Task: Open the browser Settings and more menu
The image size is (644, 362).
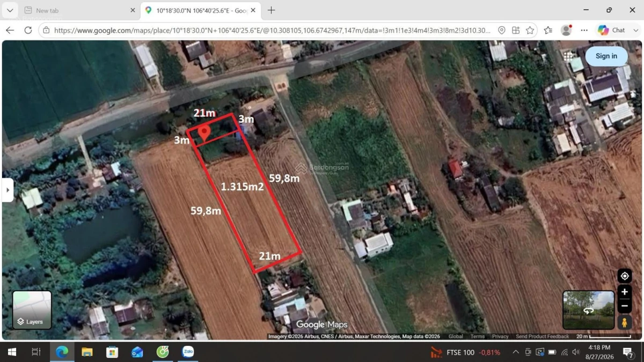Action: point(584,31)
